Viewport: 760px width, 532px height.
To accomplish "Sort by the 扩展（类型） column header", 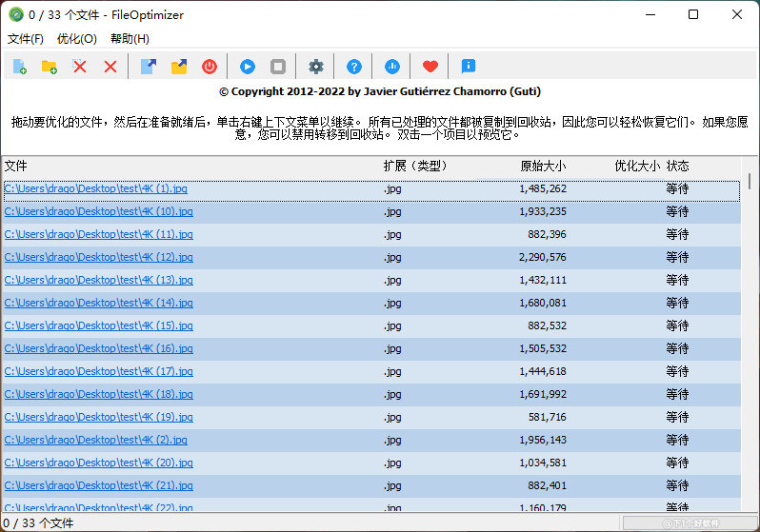I will 415,167.
